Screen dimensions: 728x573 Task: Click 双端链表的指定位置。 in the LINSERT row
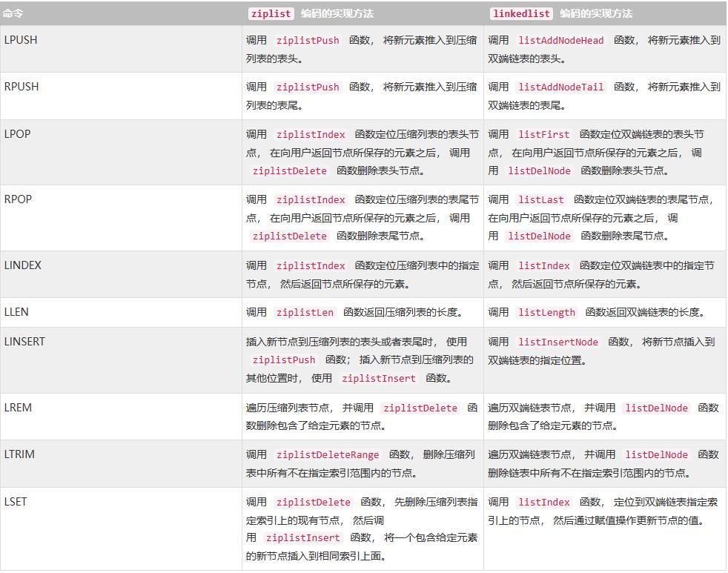(x=537, y=360)
